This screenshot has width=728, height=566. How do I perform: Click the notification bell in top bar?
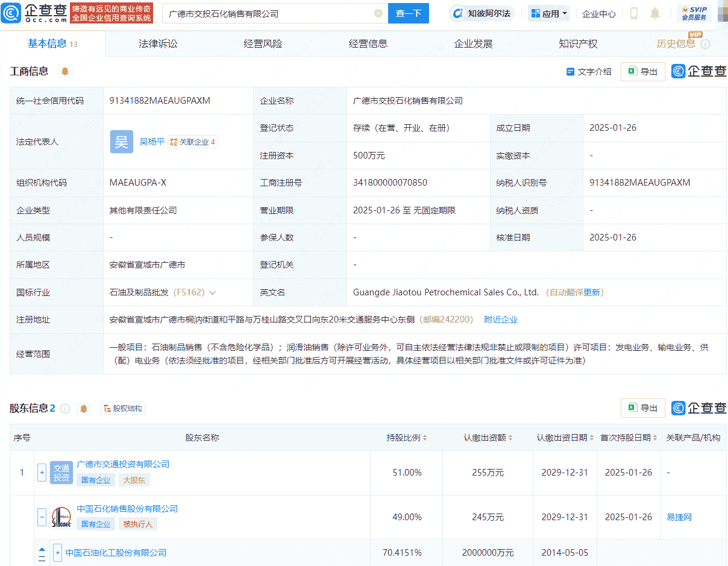[654, 13]
